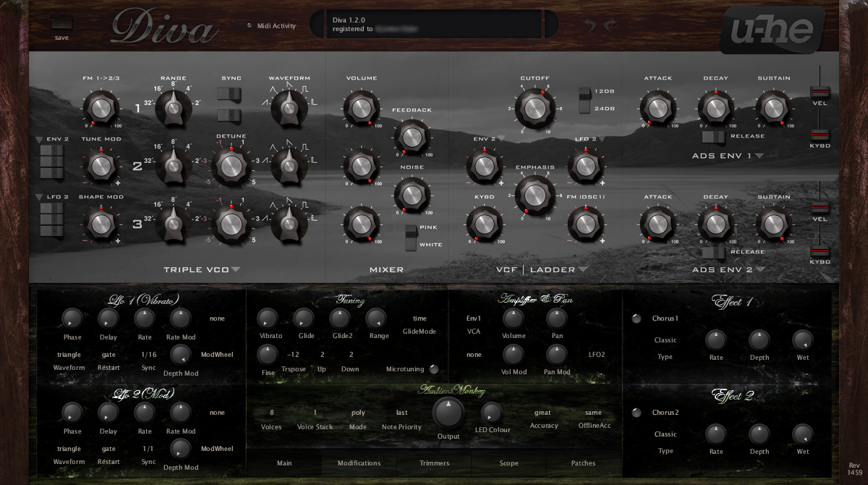Open the oscillator LFO 2 source dropdown
This screenshot has height=485, width=868.
[40, 196]
